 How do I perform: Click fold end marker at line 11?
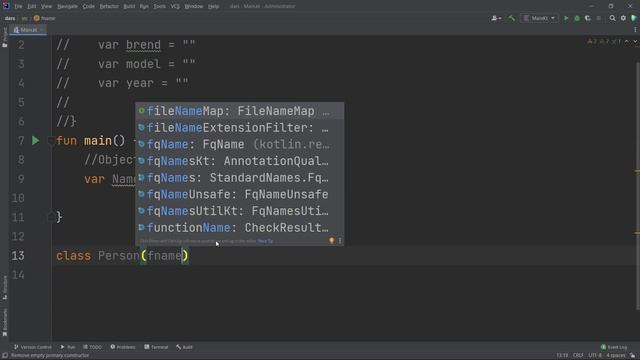51,217
